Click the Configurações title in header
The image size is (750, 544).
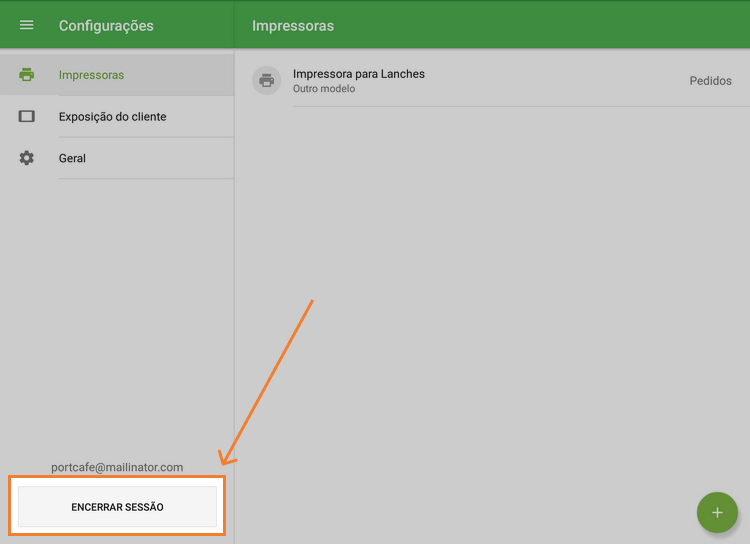(106, 25)
